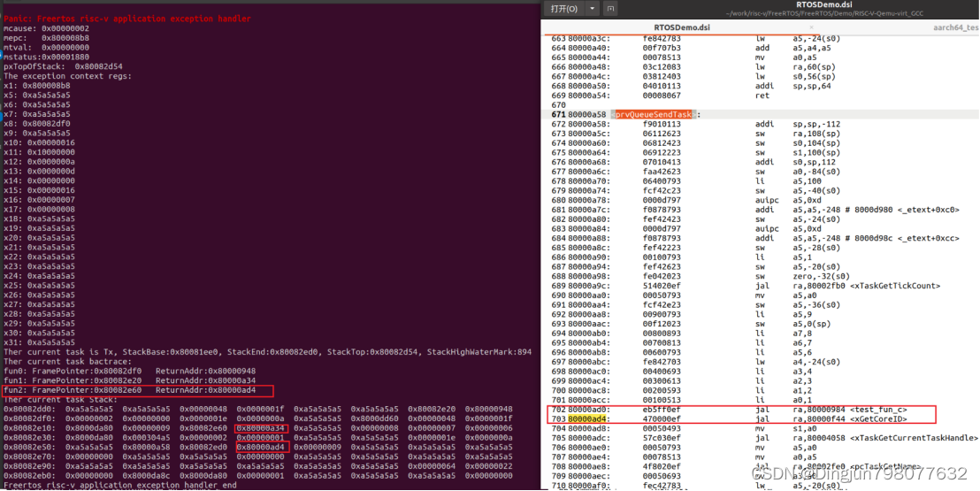The image size is (980, 491).
Task: Click the mcause: 0x00000002 line
Action: (46, 28)
